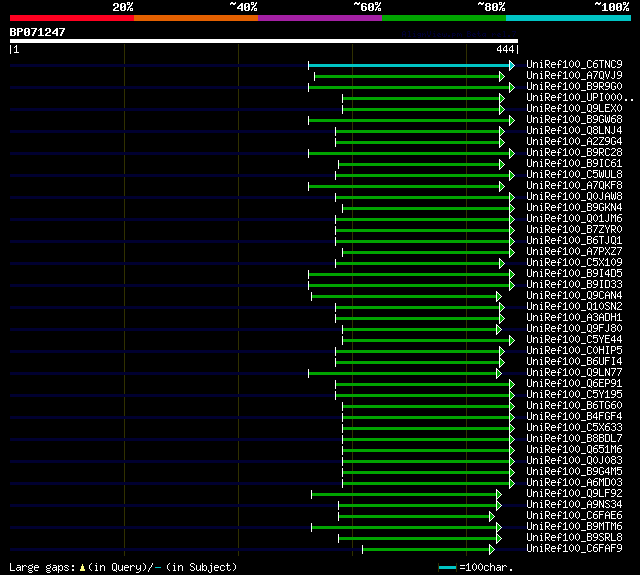The height and width of the screenshot is (575, 640).
Task: Select the UniRef100_C6FAF9 label
Action: pos(574,549)
